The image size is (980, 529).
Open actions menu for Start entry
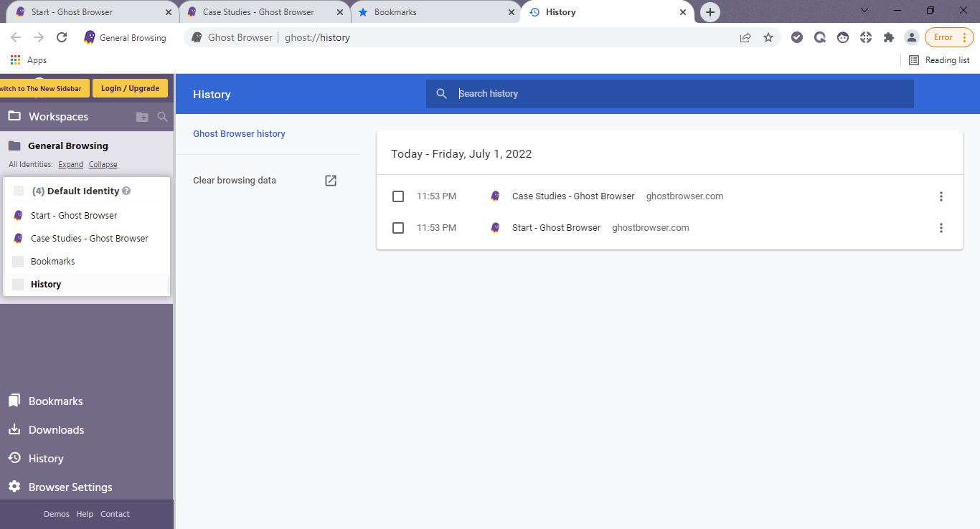point(941,228)
